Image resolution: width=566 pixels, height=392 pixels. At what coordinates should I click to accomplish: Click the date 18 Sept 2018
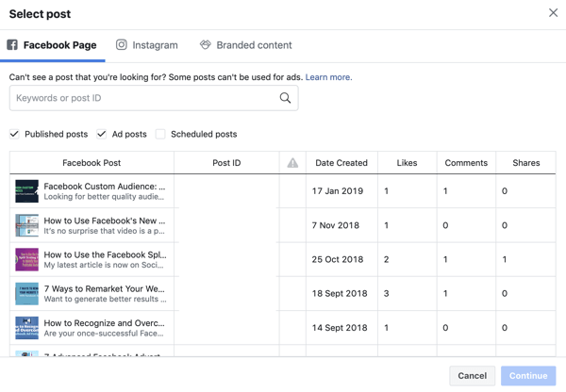[x=340, y=294]
